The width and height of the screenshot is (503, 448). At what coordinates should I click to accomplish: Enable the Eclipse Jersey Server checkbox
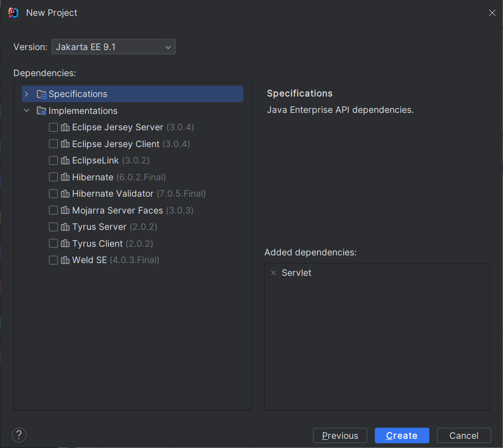click(53, 127)
